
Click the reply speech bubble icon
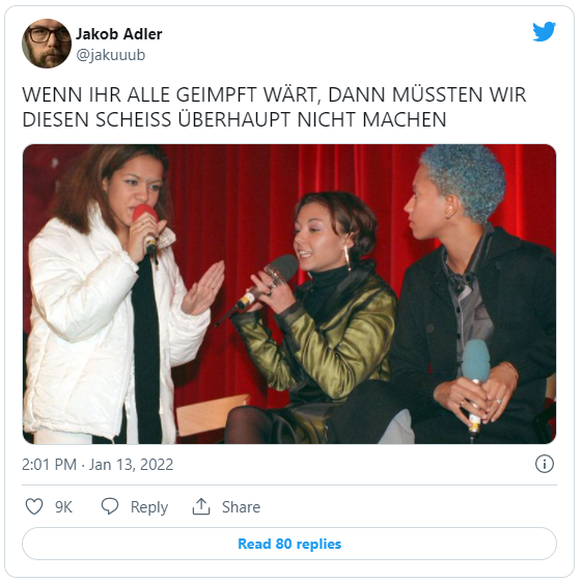point(110,507)
